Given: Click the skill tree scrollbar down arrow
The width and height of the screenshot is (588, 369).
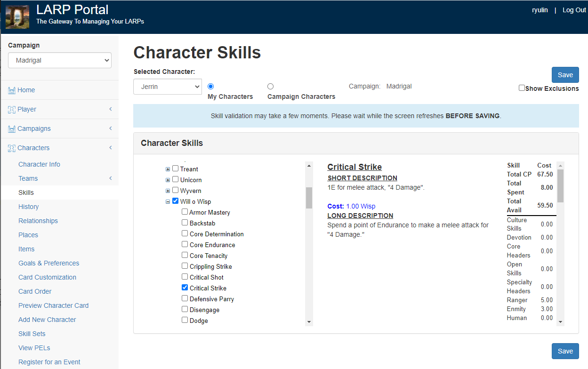Looking at the screenshot, I should [x=309, y=321].
